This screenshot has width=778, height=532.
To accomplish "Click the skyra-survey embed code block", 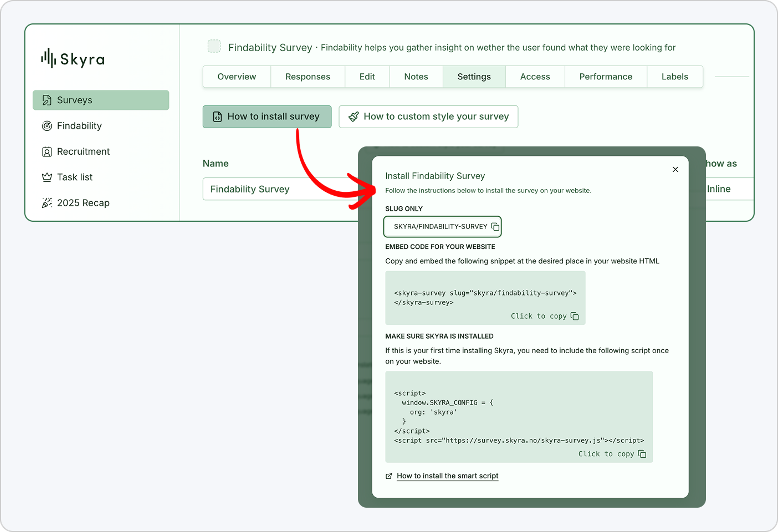I will [485, 298].
